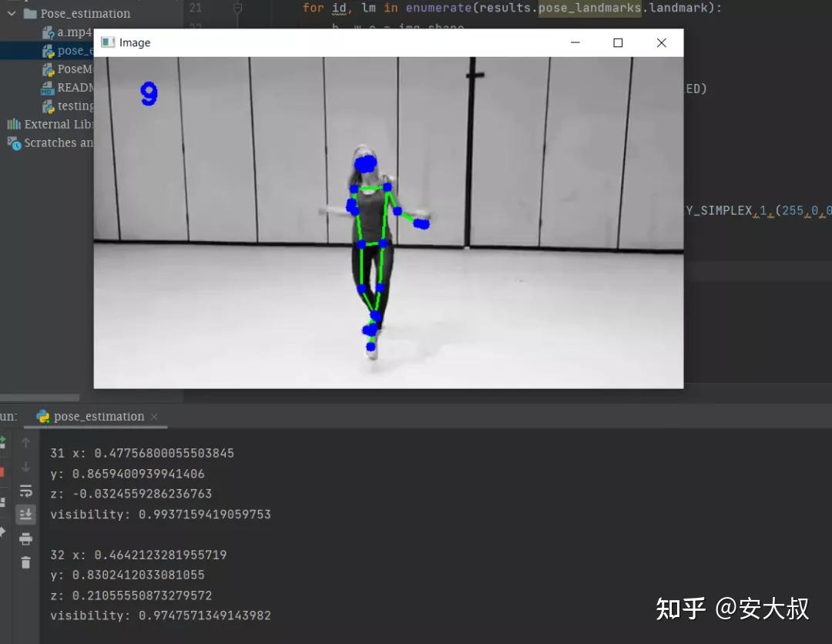This screenshot has height=644, width=832.
Task: Open the testing script in the project tree
Action: (x=69, y=106)
